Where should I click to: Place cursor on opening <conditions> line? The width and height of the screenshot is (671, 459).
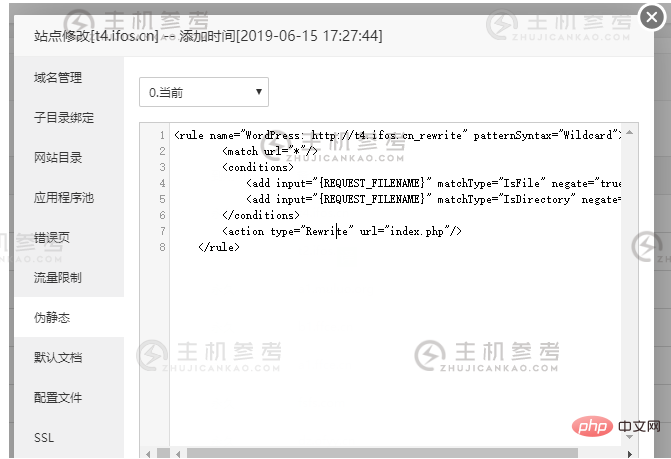click(x=258, y=167)
